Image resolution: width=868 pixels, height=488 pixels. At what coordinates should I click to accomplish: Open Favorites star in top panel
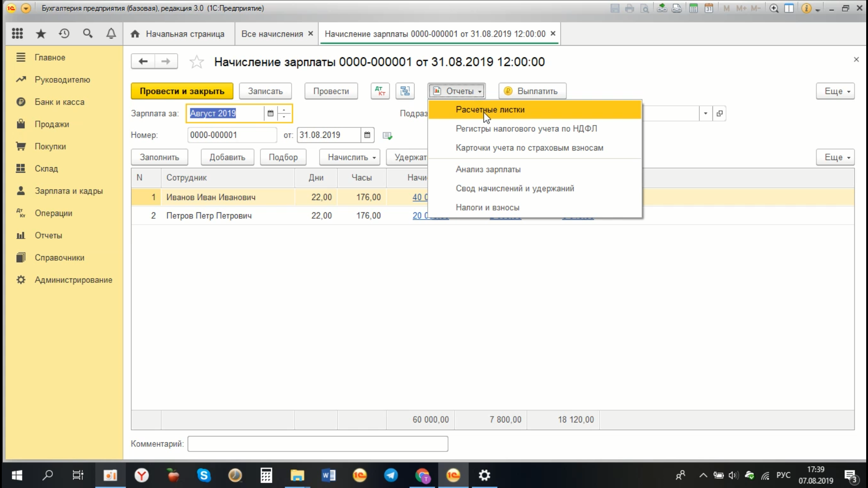pyautogui.click(x=41, y=33)
